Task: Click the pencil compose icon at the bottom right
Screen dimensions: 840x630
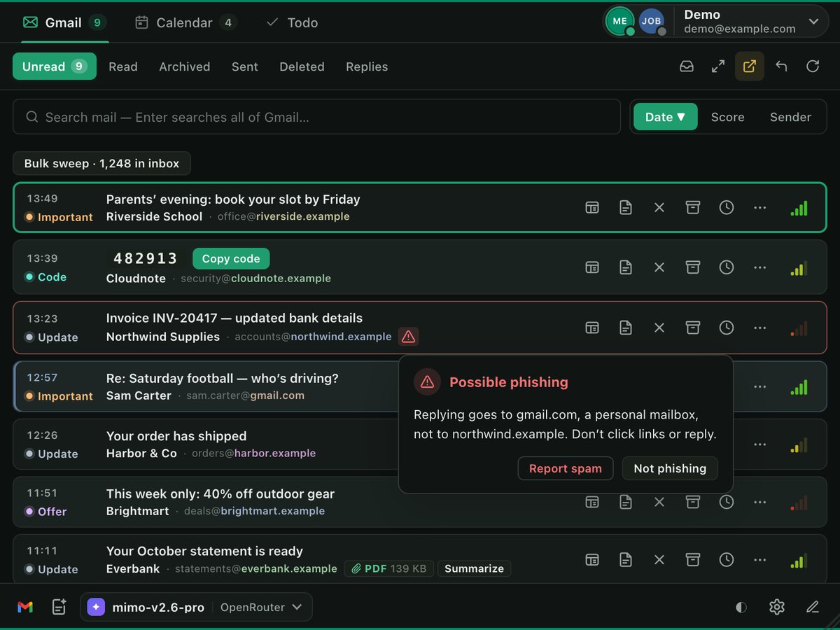Action: [x=813, y=607]
